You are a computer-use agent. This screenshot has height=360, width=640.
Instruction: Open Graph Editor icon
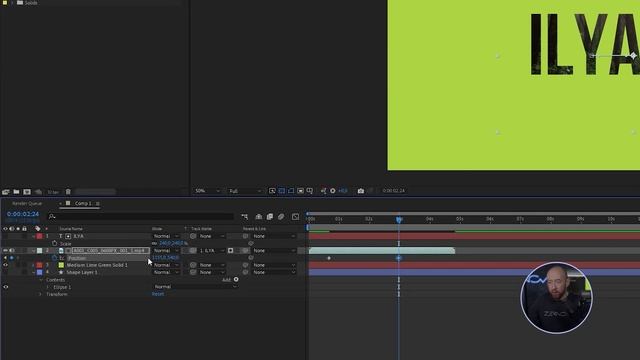tap(296, 217)
